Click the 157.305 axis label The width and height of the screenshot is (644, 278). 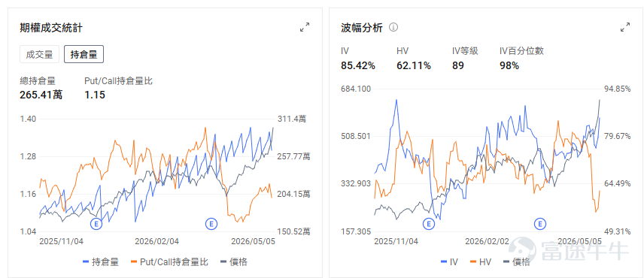point(356,231)
